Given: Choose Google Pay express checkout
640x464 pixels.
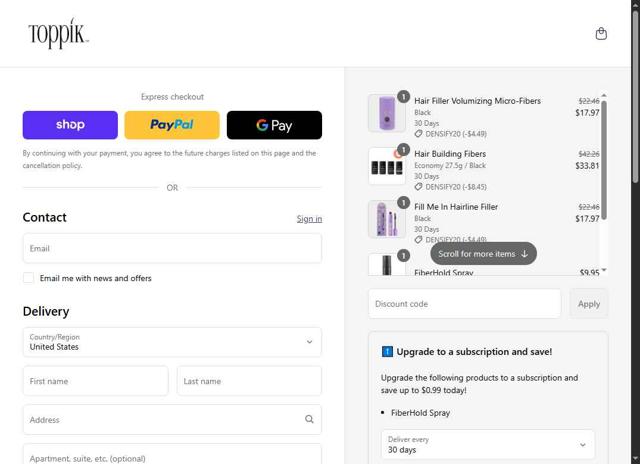Looking at the screenshot, I should 274,125.
